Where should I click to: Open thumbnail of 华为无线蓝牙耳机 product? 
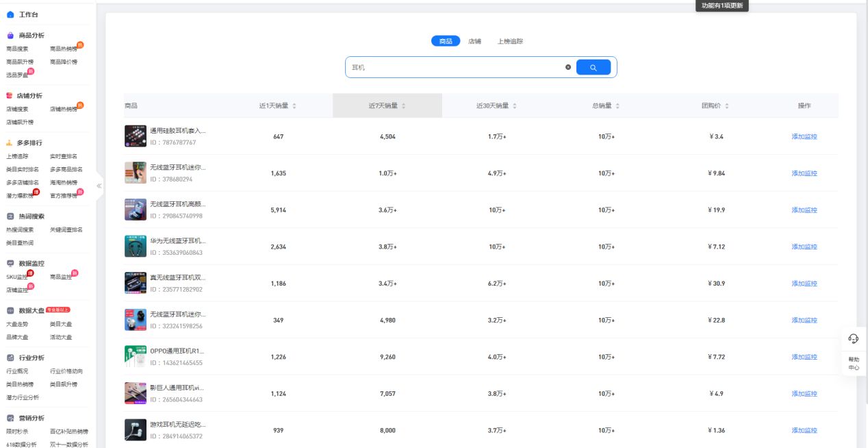136,246
